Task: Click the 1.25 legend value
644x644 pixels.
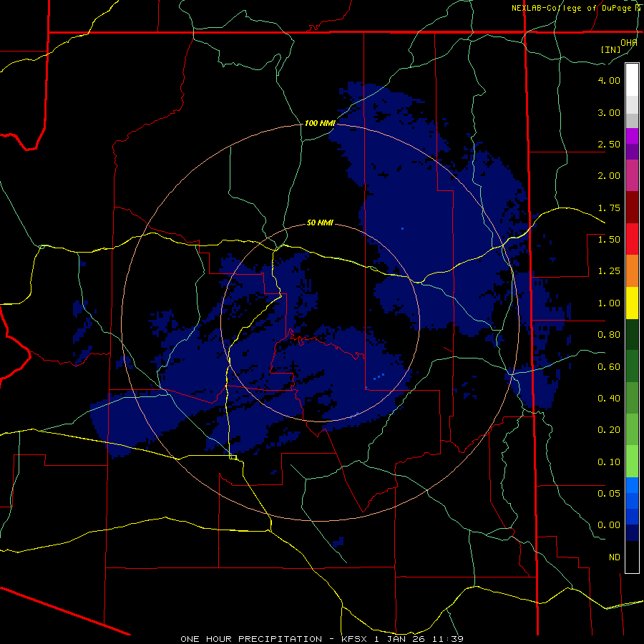Action: tap(609, 271)
